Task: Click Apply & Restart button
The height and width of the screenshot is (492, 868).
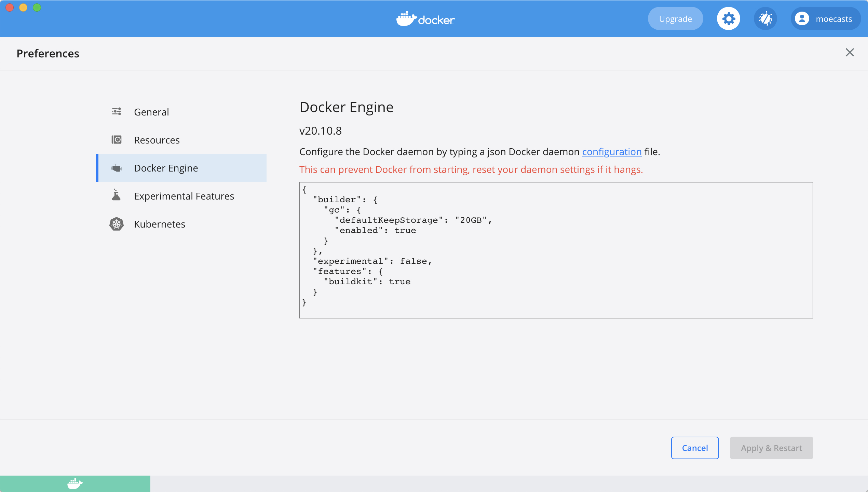Action: tap(771, 447)
